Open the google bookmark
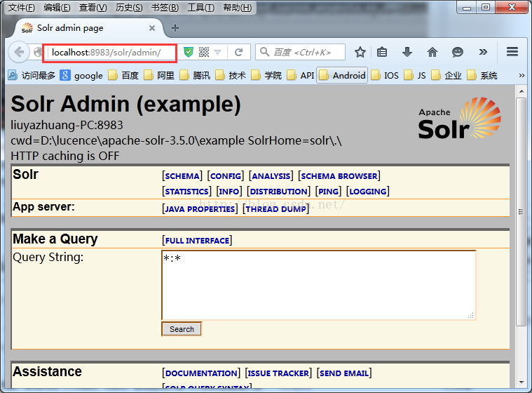This screenshot has width=532, height=393. 81,75
